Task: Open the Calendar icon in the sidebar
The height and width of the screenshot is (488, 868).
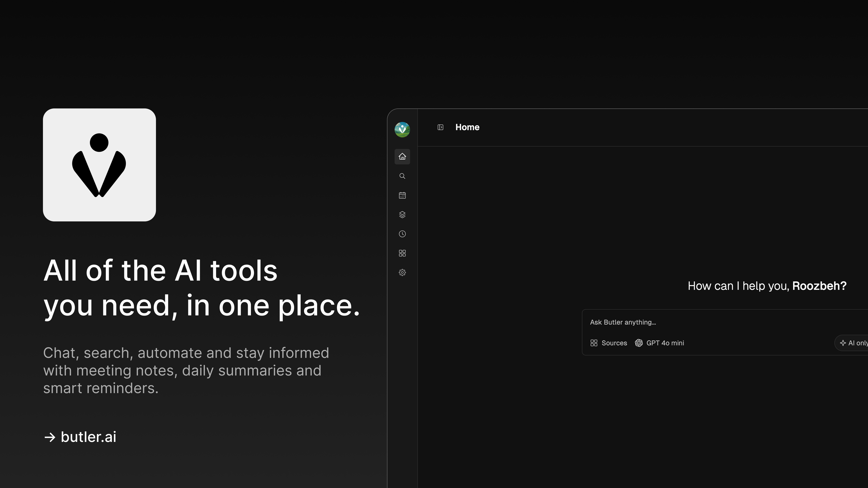Action: coord(402,195)
